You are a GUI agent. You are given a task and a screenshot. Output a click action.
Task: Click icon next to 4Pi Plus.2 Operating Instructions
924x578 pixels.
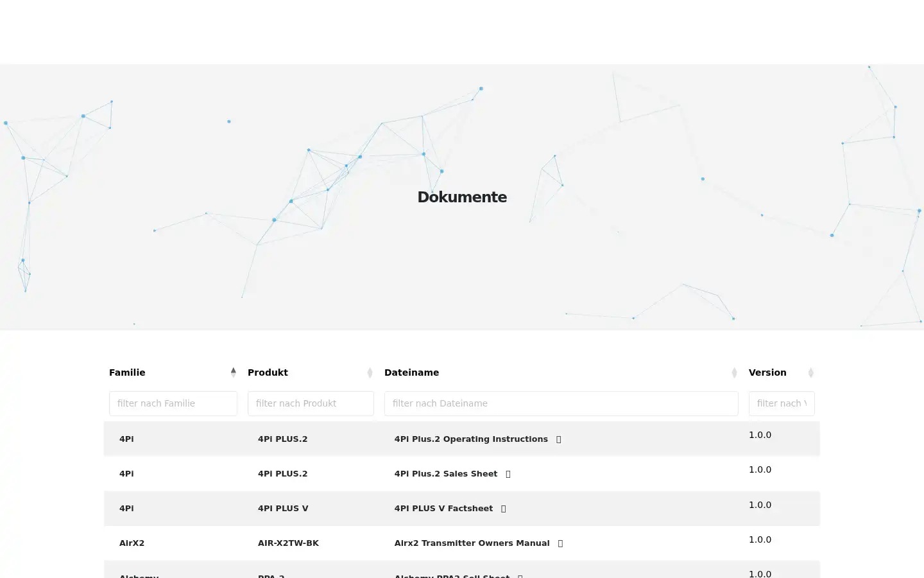(558, 439)
